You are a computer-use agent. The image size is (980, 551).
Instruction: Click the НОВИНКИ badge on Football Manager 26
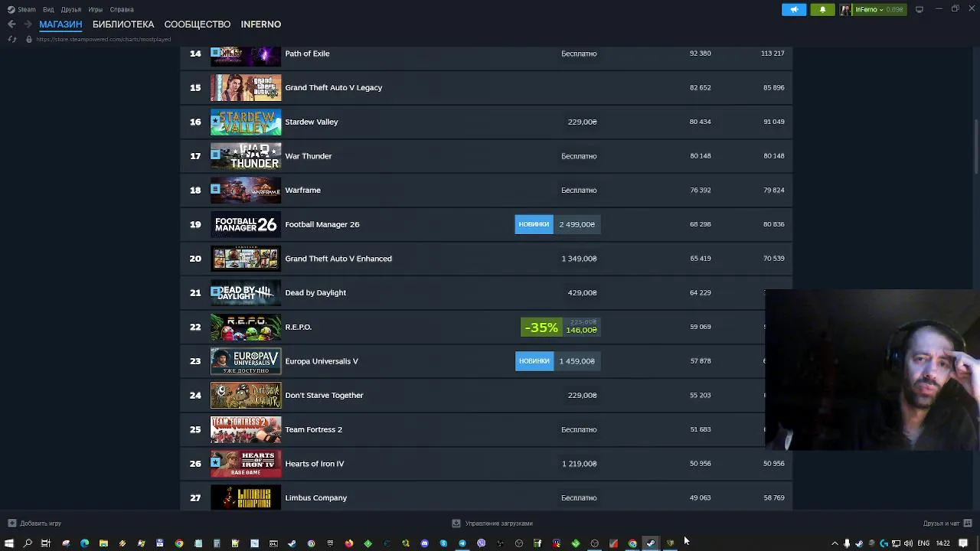(534, 224)
